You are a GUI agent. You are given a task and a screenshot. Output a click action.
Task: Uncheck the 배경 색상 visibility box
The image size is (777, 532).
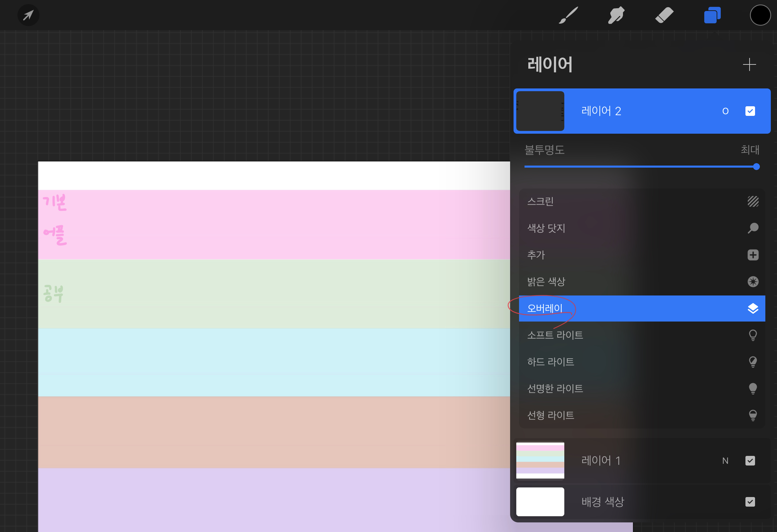point(750,502)
